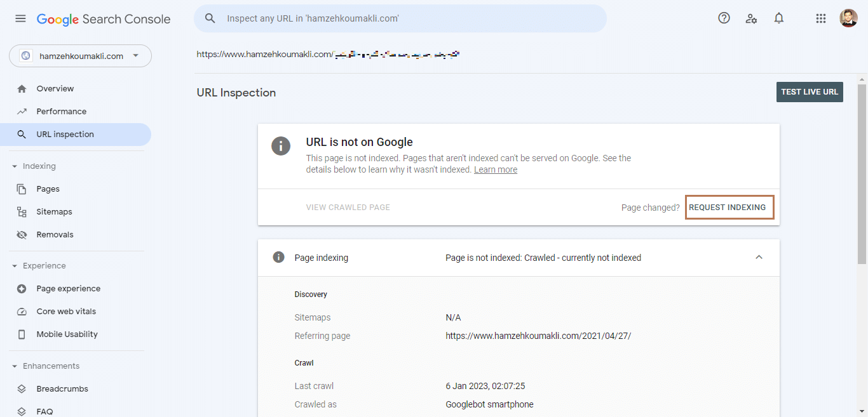Click the search magnifier icon in search bar
This screenshot has height=417, width=868.
[x=210, y=18]
